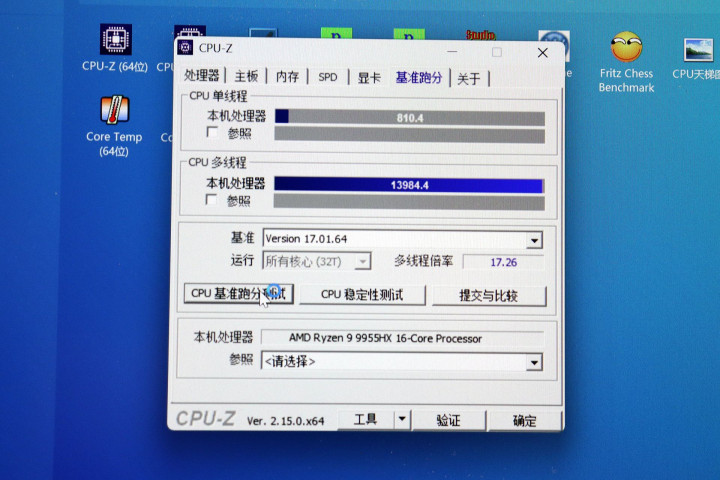Viewport: 720px width, 480px height.
Task: Open the CPU-Z (64位) desktop icon
Action: pos(115,48)
